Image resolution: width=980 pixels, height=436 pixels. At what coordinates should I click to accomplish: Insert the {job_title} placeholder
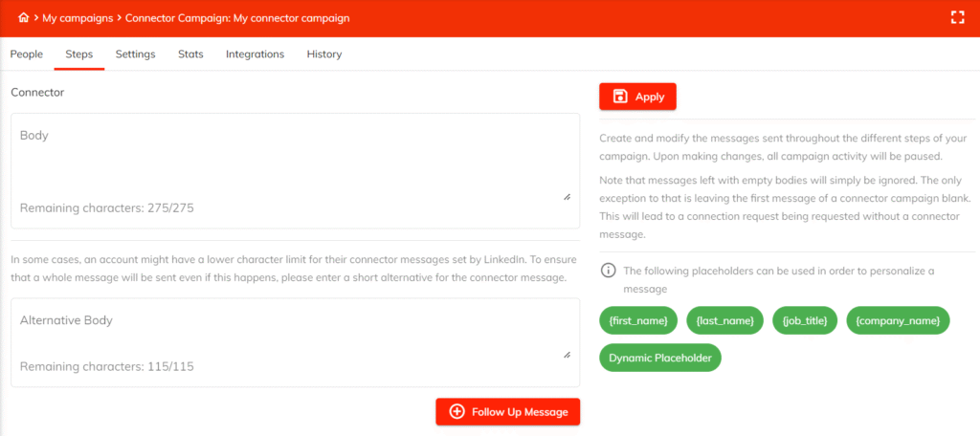805,320
